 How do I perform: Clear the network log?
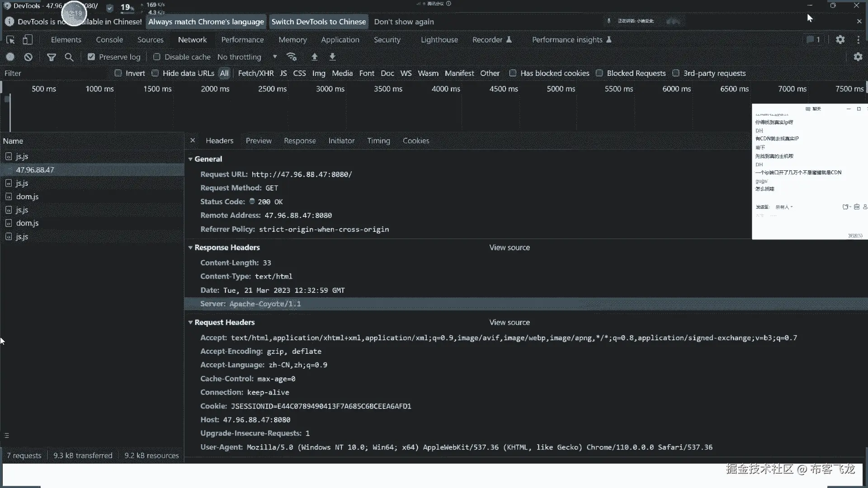point(28,57)
